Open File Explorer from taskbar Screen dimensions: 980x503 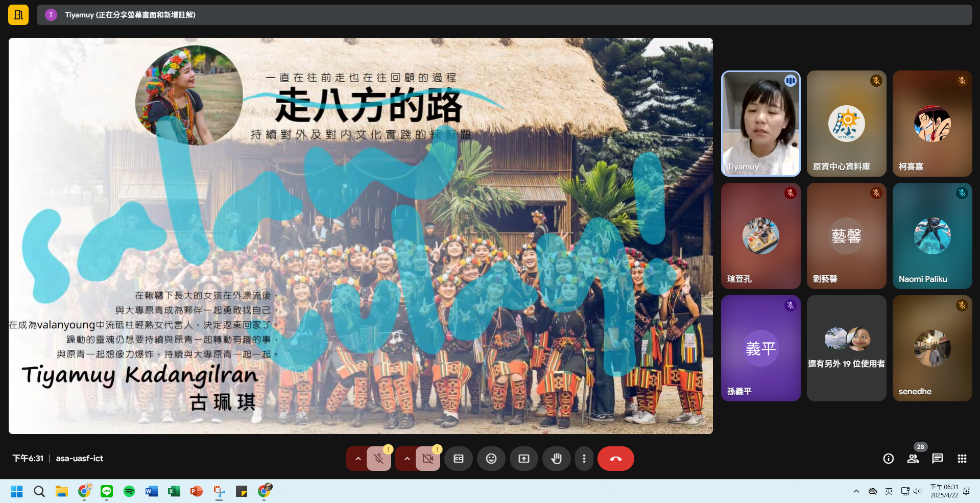[62, 491]
